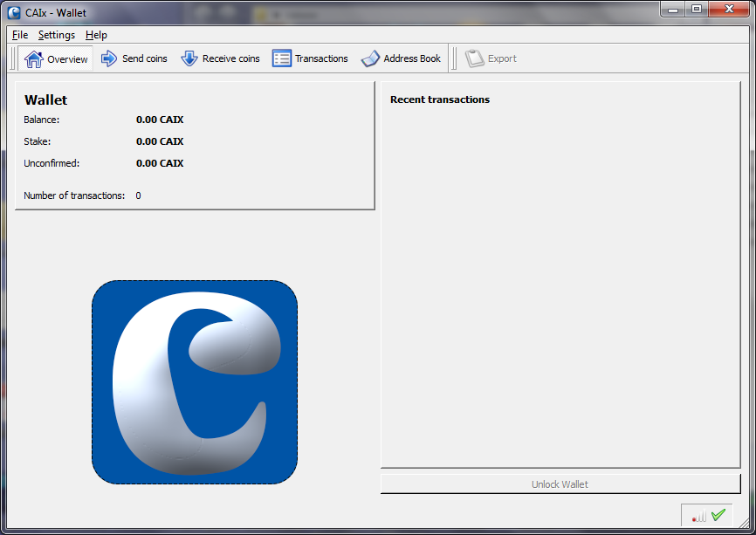Viewport: 756px width, 535px height.
Task: Click the Balance: label
Action: point(41,120)
